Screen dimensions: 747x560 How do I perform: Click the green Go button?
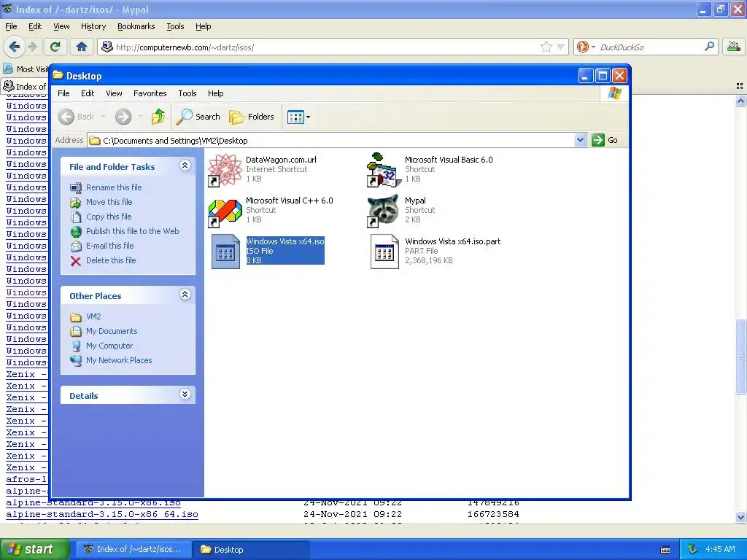point(605,141)
